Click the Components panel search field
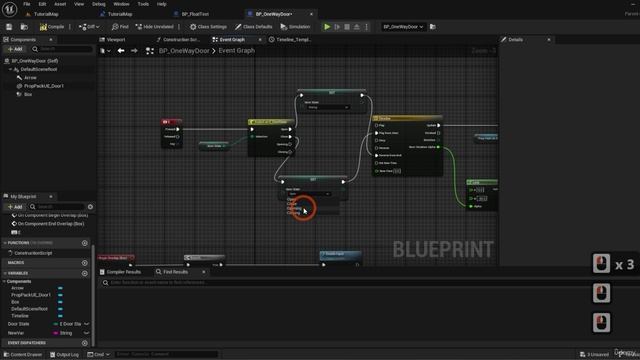The height and width of the screenshot is (360, 640). pos(62,49)
